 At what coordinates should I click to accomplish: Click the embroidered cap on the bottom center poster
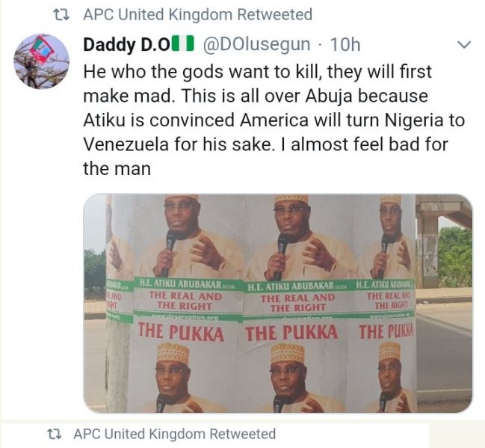[x=288, y=352]
